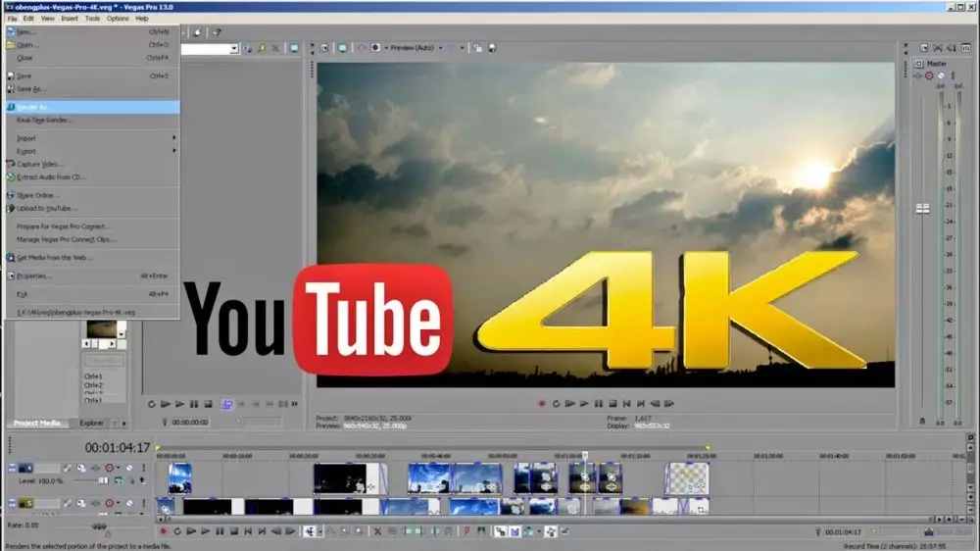Adjust the playback Rate slider
Viewport: 980px width, 551px height.
[x=99, y=527]
